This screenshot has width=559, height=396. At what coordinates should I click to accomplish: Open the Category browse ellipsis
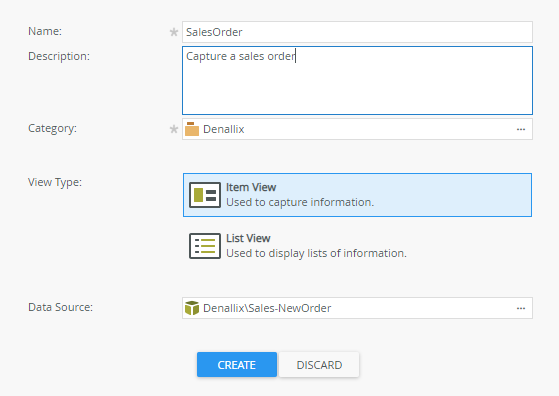[521, 129]
